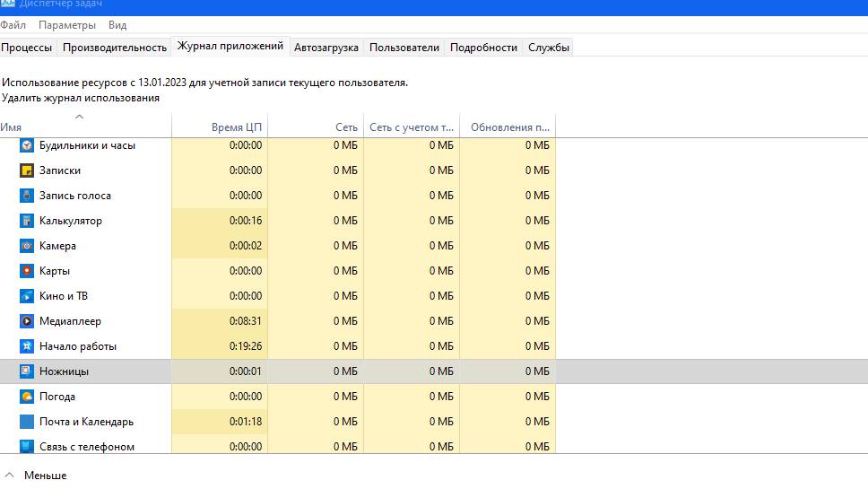Select the Камера row name
This screenshot has width=868, height=489.
pos(57,245)
